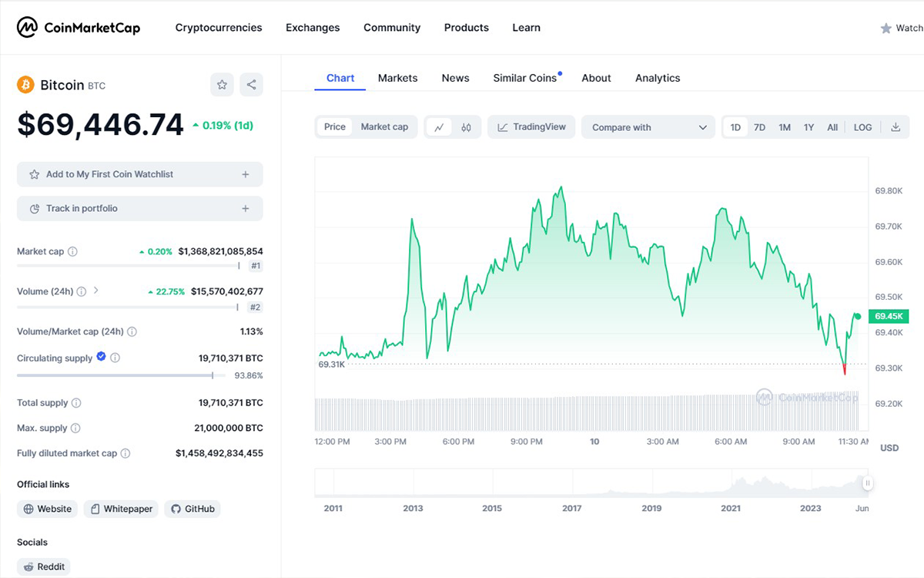924x578 pixels.
Task: Click the Watchlist star in top bar
Action: click(x=886, y=29)
